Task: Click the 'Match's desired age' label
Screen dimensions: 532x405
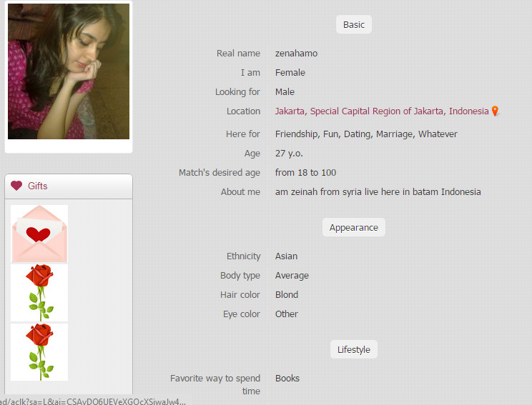Action: coord(220,173)
